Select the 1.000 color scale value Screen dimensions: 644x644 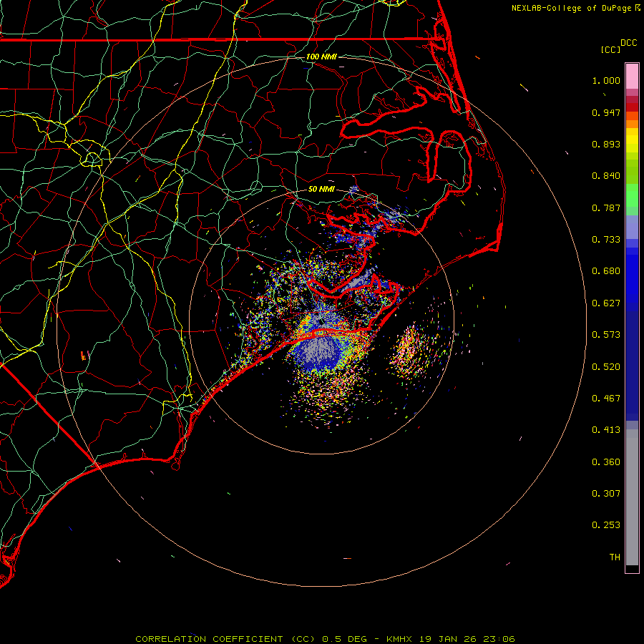tap(606, 80)
